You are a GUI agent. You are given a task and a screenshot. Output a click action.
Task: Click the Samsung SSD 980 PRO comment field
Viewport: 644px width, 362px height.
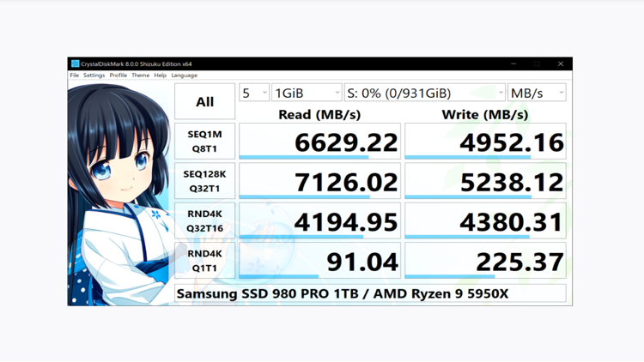[370, 293]
